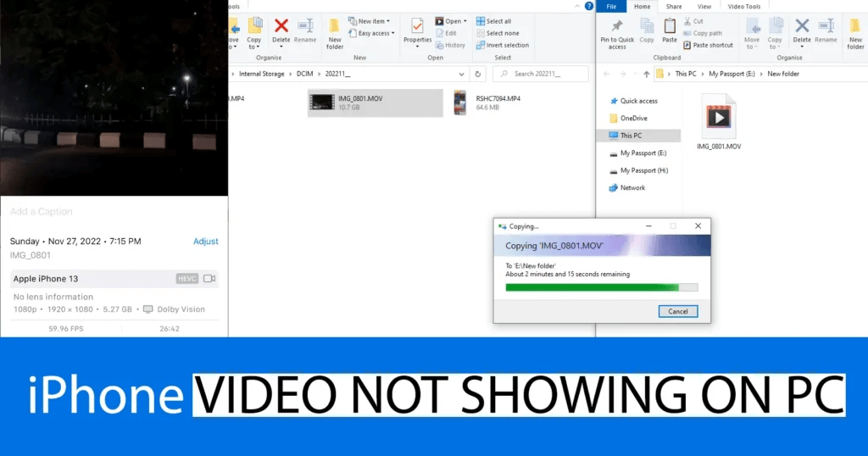The image size is (868, 456).
Task: Click Copy path in right Explorer
Action: [x=703, y=33]
